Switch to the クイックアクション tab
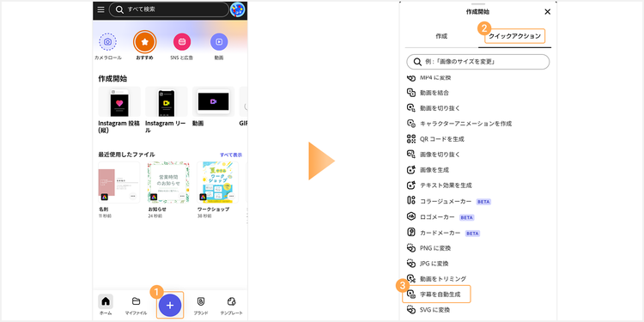 [x=514, y=36]
